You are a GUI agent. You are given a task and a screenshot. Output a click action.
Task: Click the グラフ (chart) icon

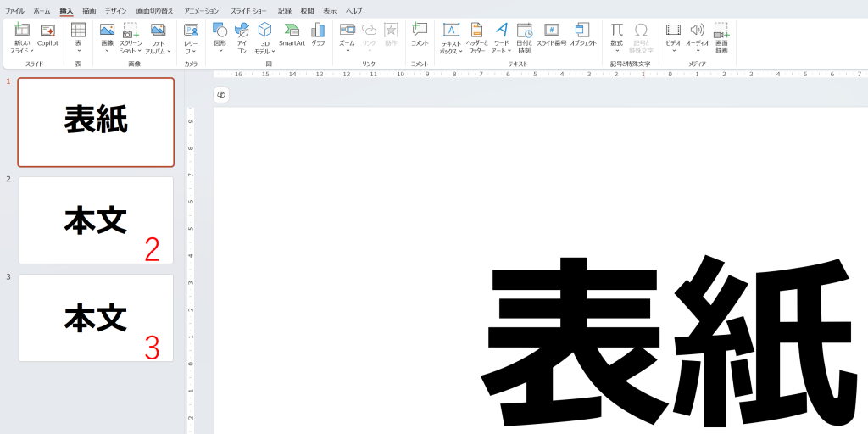[x=318, y=34]
